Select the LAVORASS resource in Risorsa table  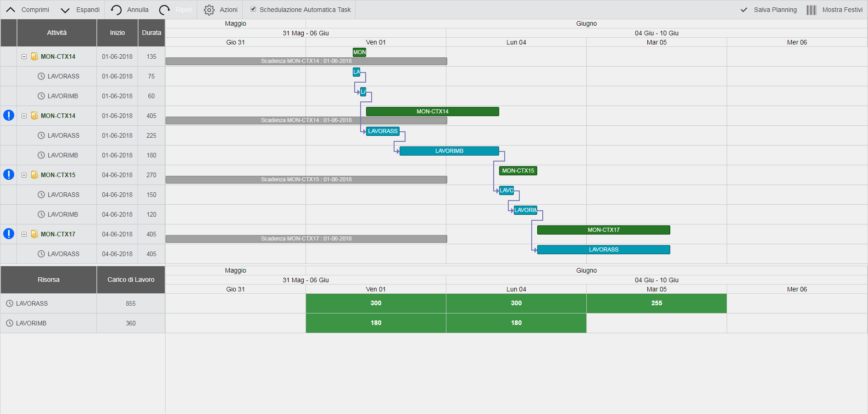click(32, 303)
